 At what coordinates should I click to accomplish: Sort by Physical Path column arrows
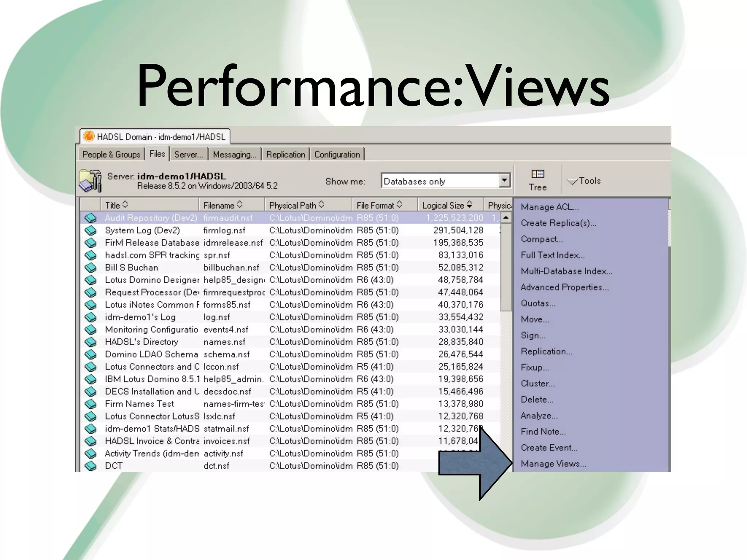click(321, 205)
